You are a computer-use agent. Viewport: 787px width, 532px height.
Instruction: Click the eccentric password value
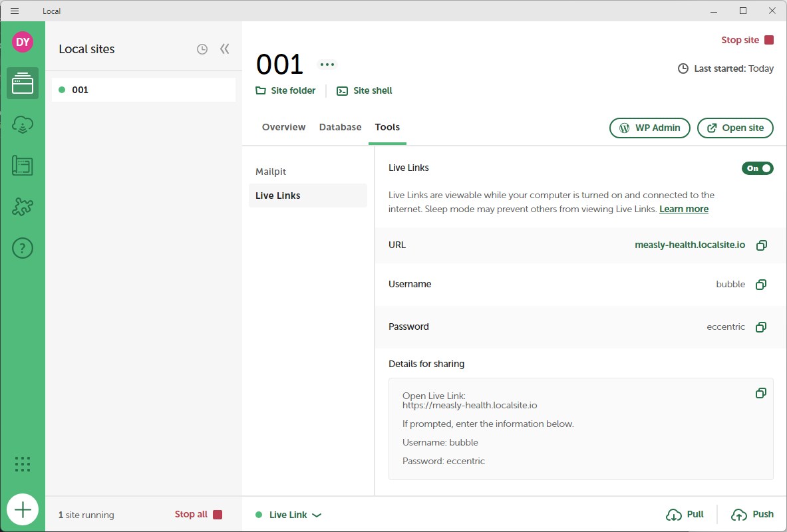point(726,327)
